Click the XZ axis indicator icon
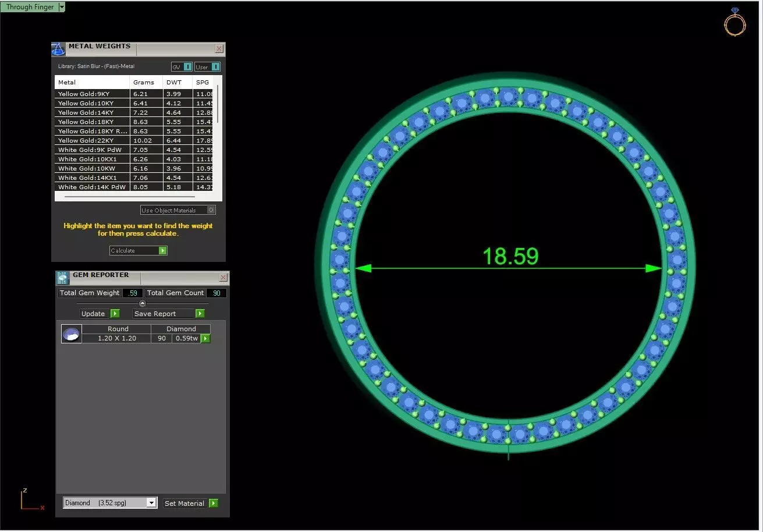Image resolution: width=763 pixels, height=532 pixels. coord(32,500)
